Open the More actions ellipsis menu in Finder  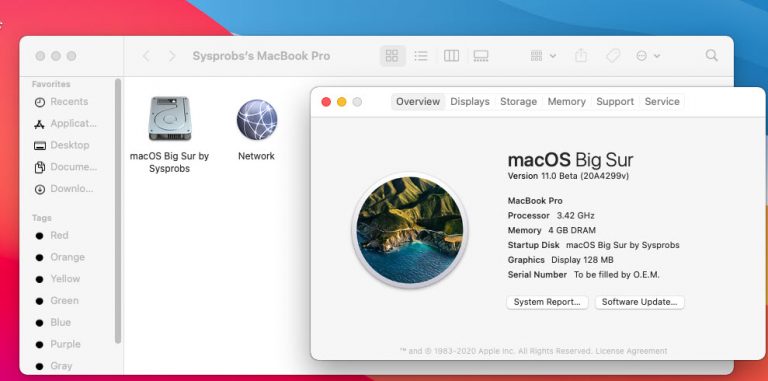pyautogui.click(x=648, y=56)
